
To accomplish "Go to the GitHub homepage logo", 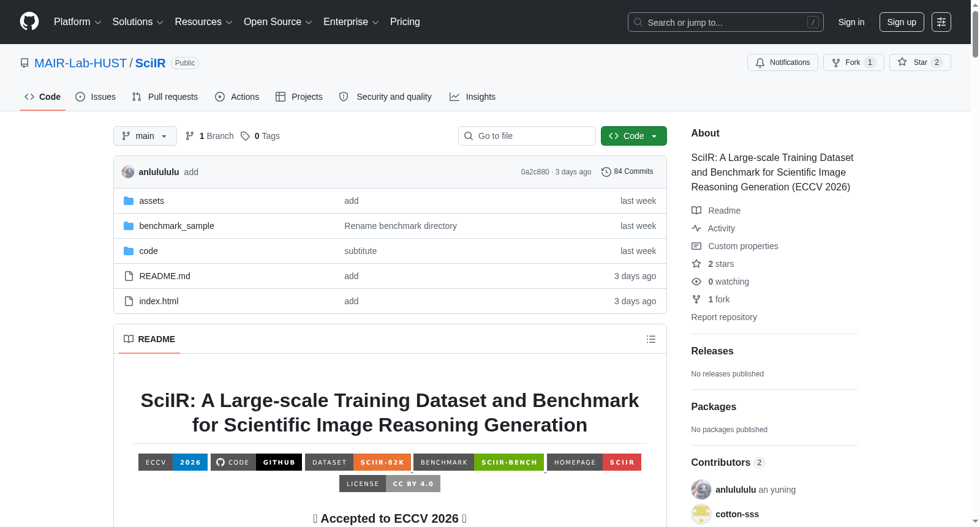I will coord(29,22).
